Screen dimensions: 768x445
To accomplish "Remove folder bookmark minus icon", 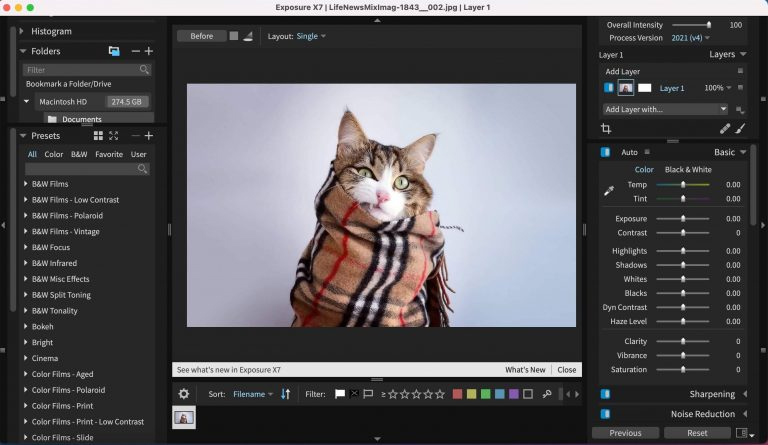I will click(136, 51).
